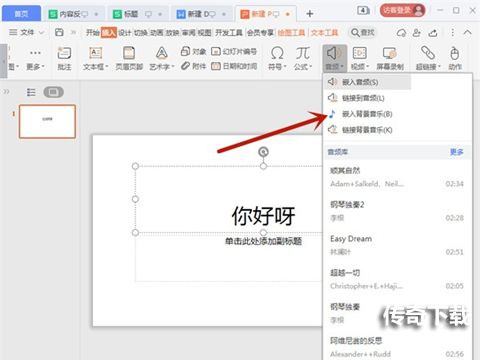This screenshot has height=360, width=480.
Task: Switch to outline view in the slide panel
Action: click(x=31, y=92)
